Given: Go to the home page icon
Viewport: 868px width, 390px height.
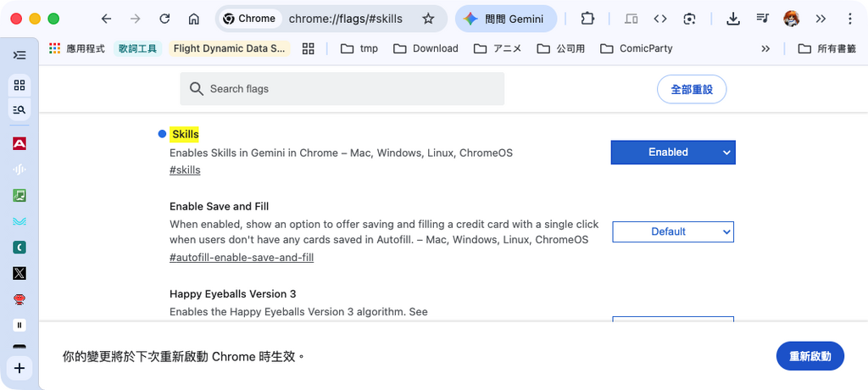Looking at the screenshot, I should (193, 19).
